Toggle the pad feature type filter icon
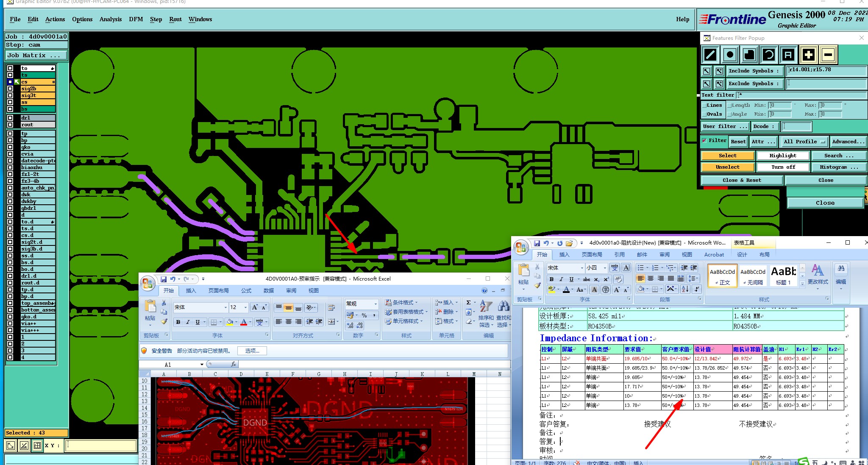 (x=729, y=55)
